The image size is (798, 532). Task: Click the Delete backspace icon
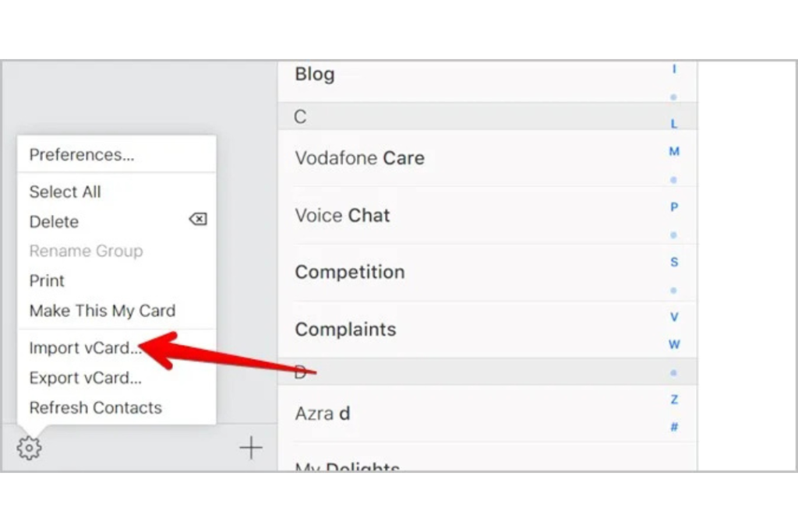198,219
